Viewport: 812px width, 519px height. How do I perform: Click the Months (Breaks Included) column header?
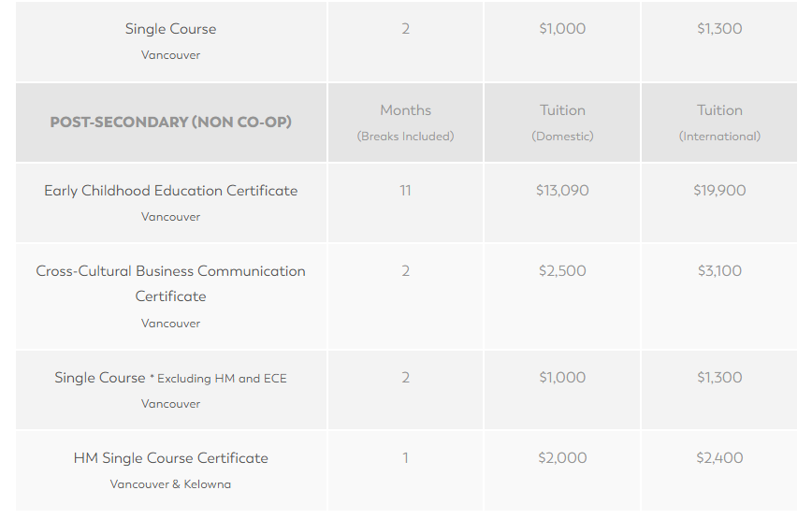[x=405, y=122]
